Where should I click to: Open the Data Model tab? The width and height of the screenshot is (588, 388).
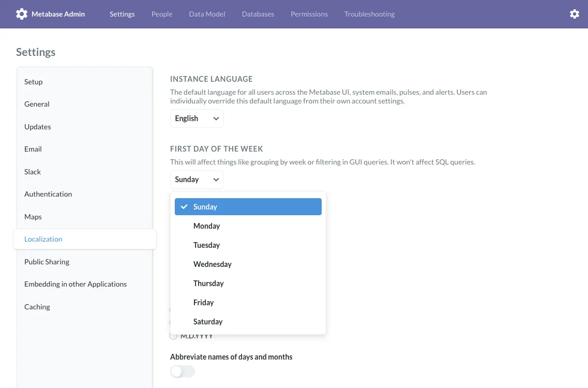[x=207, y=14]
